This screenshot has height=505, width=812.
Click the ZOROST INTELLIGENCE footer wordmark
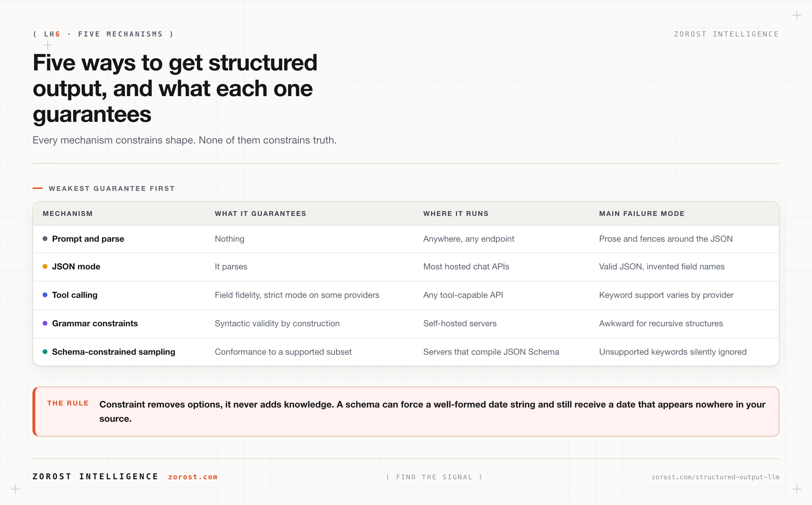95,477
